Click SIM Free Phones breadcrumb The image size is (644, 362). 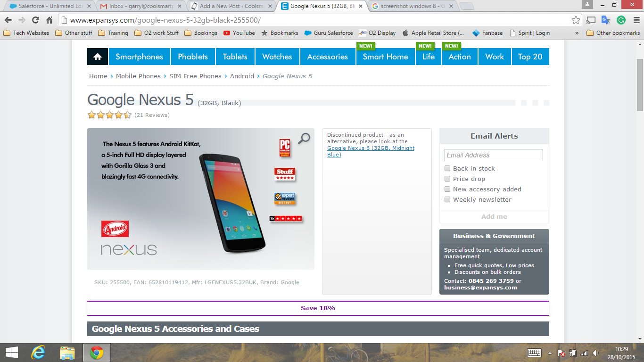coord(195,76)
